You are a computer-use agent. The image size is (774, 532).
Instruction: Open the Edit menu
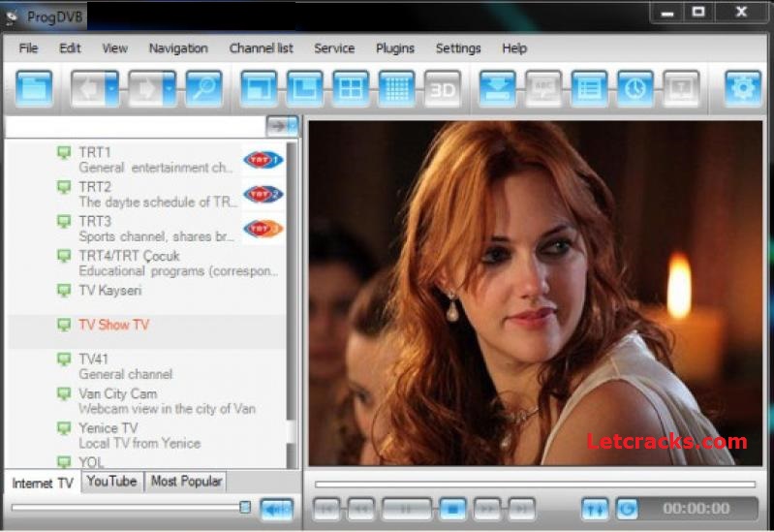(x=70, y=48)
